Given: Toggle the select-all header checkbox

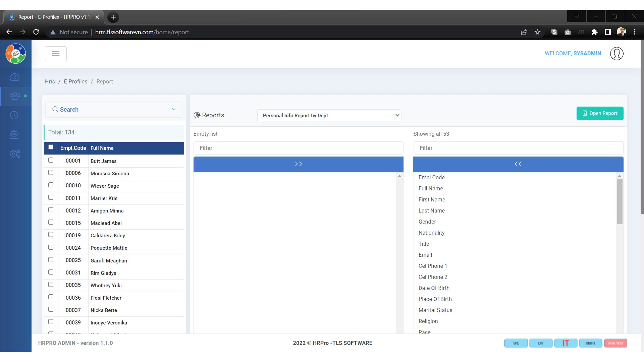Looking at the screenshot, I should click(51, 147).
